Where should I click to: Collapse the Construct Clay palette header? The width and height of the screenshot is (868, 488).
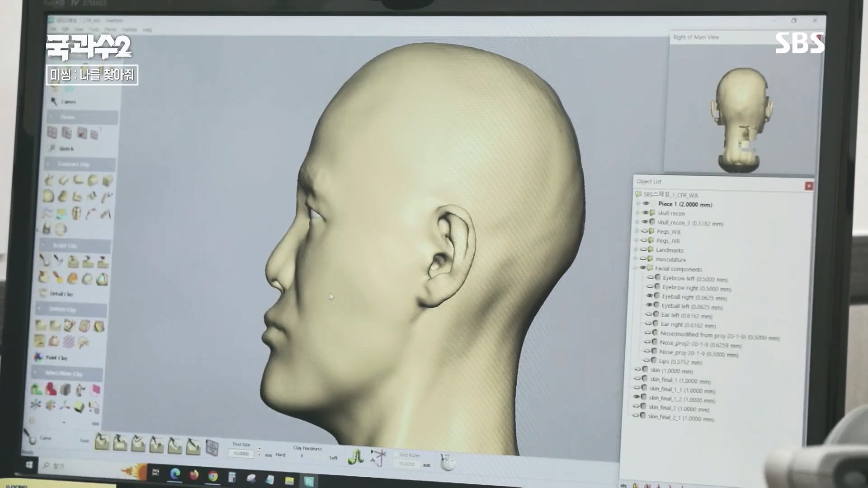point(80,164)
